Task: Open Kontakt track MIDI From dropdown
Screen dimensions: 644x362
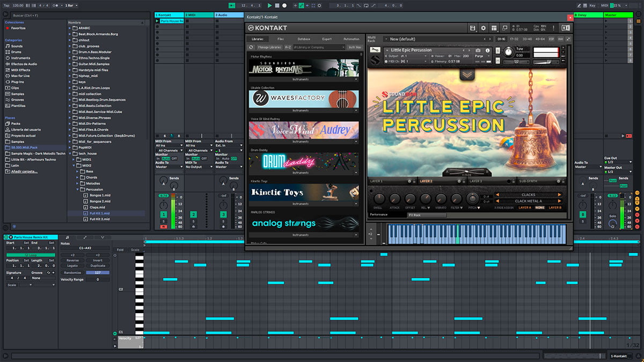Action: (x=169, y=145)
